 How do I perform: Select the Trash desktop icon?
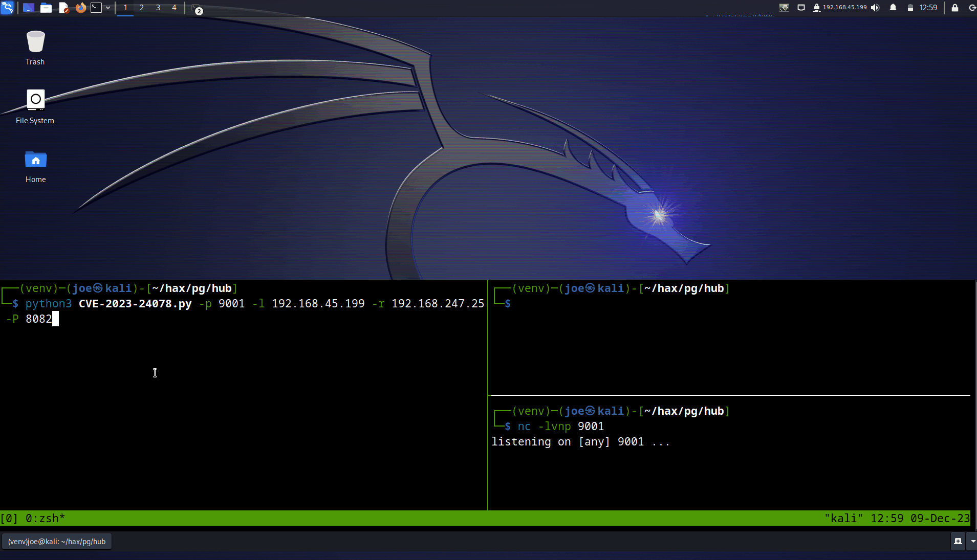pos(35,48)
